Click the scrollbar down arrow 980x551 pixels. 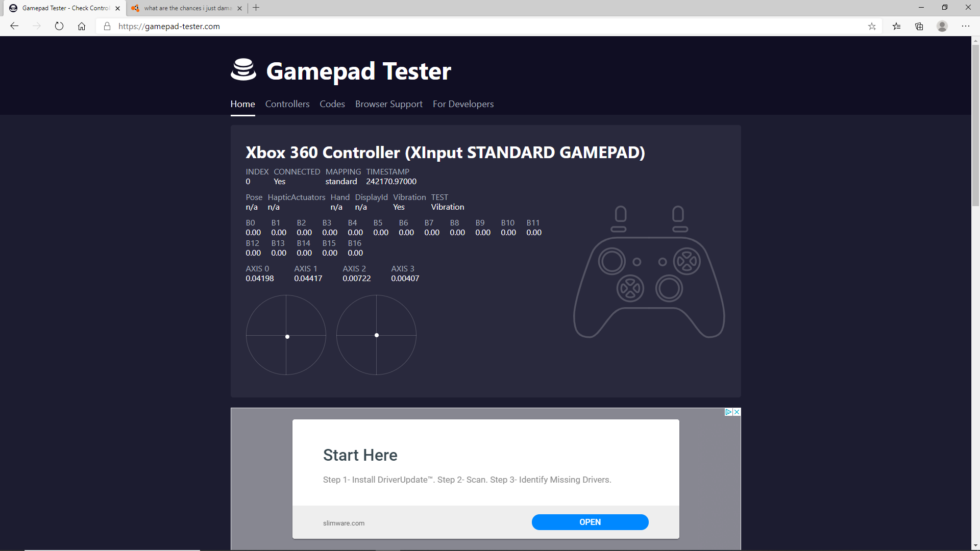(x=975, y=546)
